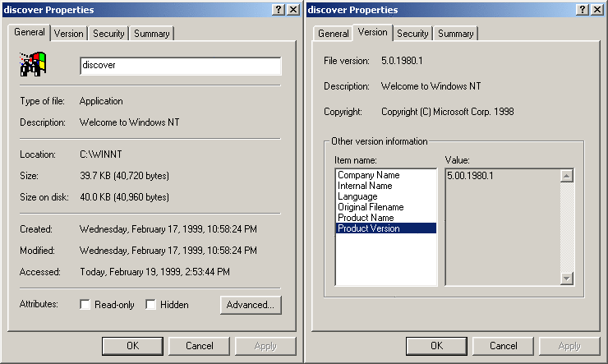608x364 pixels.
Task: Click OK in the right dialog
Action: [436, 346]
